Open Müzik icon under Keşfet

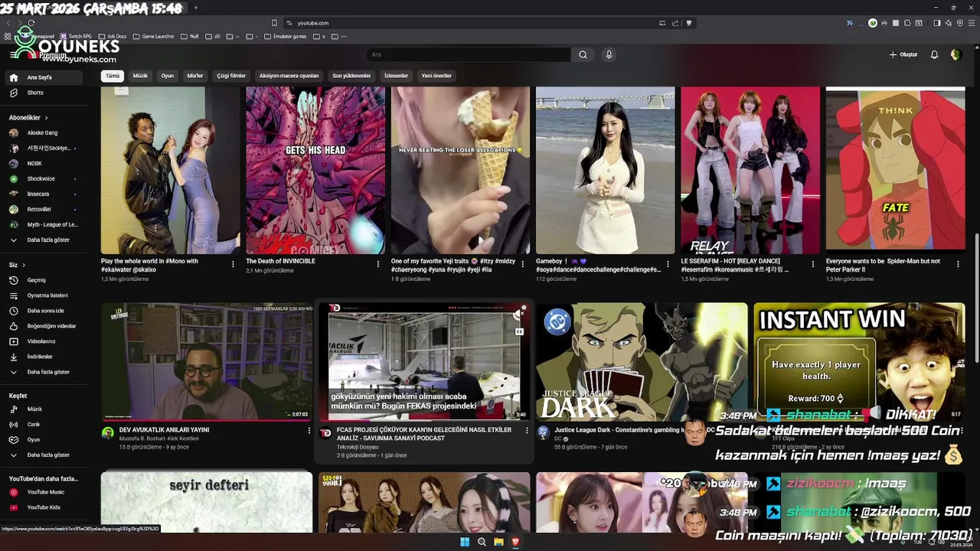pos(14,409)
